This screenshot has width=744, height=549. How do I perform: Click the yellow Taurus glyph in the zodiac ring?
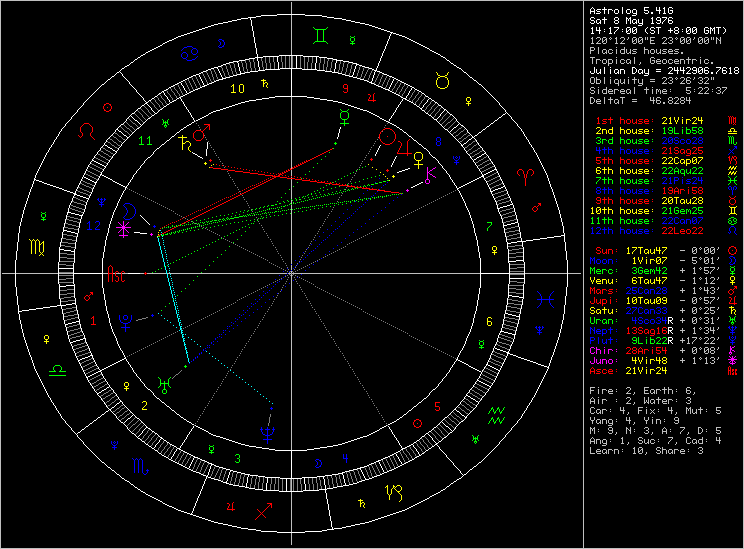click(x=442, y=81)
